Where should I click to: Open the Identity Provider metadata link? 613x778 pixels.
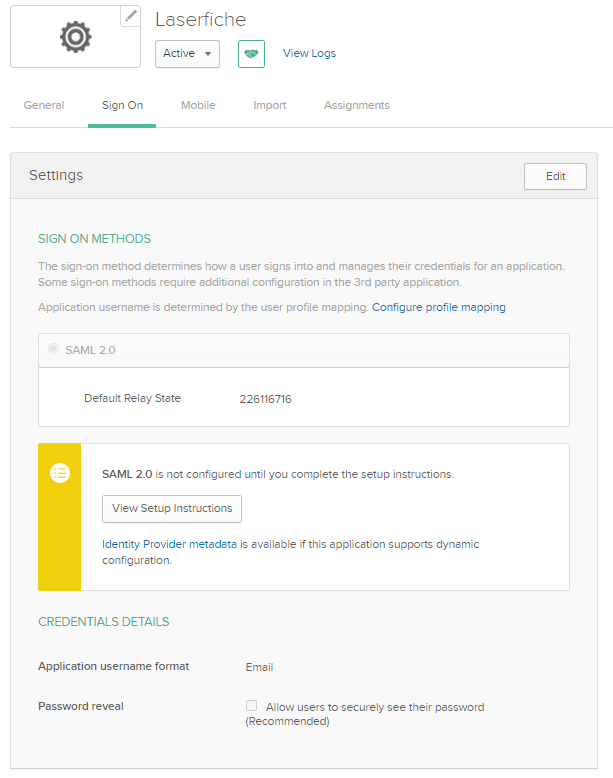click(x=169, y=545)
